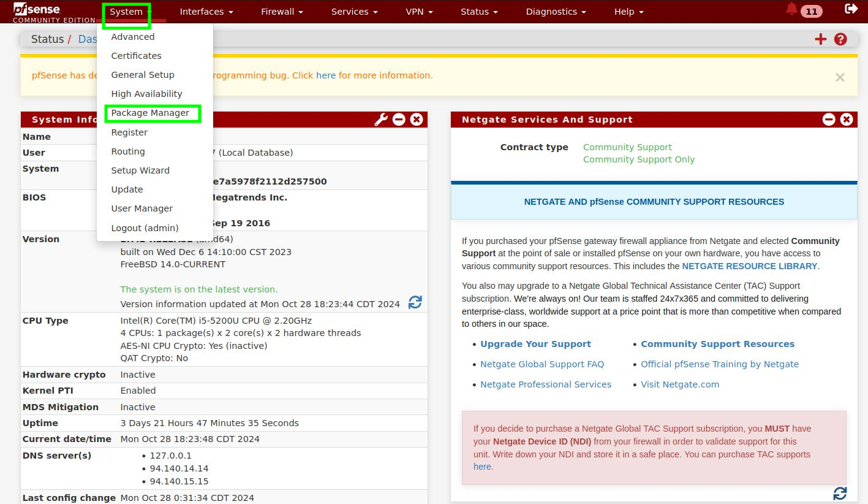Select DNS server entry 94.140.15.15
The height and width of the screenshot is (504, 868).
pos(179,481)
